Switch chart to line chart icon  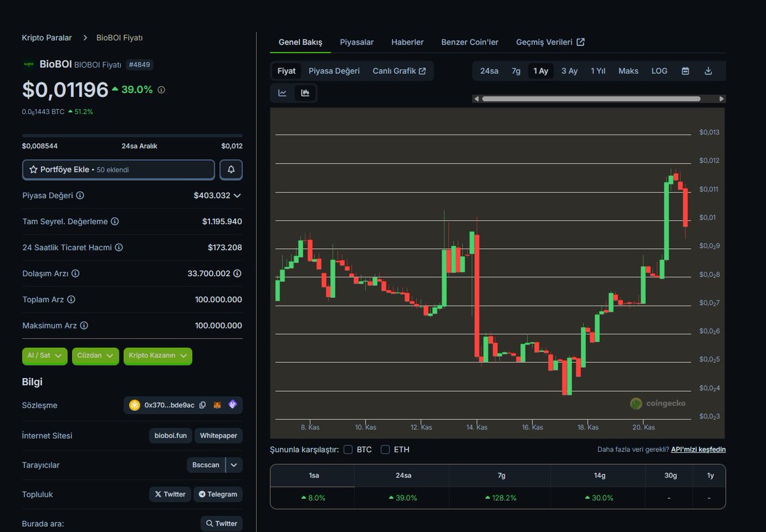pos(282,92)
